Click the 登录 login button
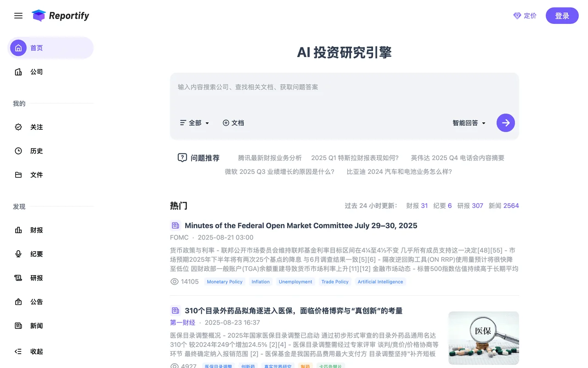The image size is (588, 368). (x=562, y=15)
